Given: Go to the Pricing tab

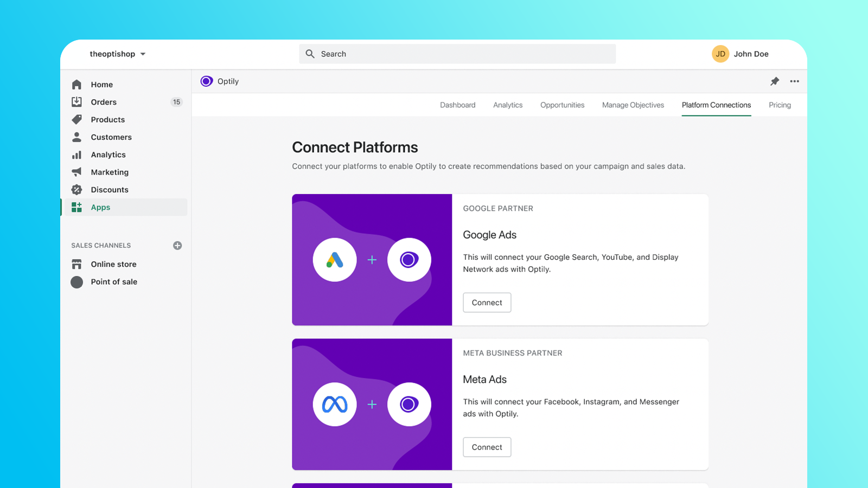Looking at the screenshot, I should click(x=780, y=105).
